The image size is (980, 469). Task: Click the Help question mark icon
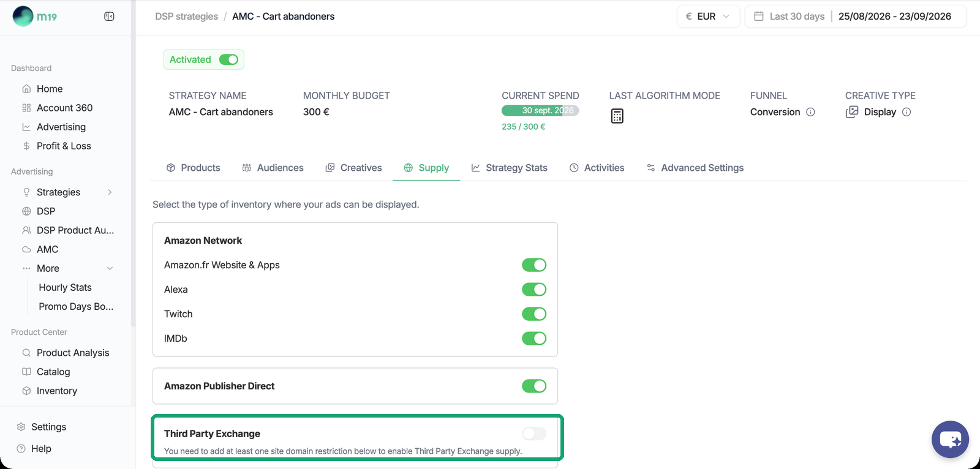click(x=21, y=449)
